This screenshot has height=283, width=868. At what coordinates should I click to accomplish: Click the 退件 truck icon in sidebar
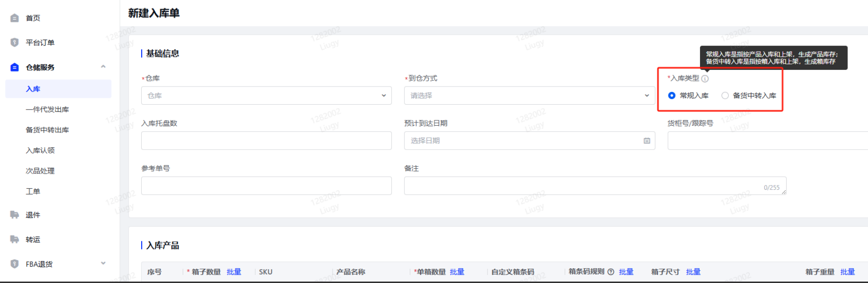coord(14,215)
